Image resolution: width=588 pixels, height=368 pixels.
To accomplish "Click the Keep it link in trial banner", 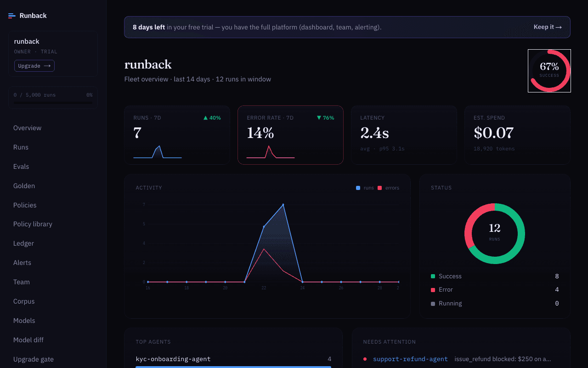I will (x=548, y=27).
